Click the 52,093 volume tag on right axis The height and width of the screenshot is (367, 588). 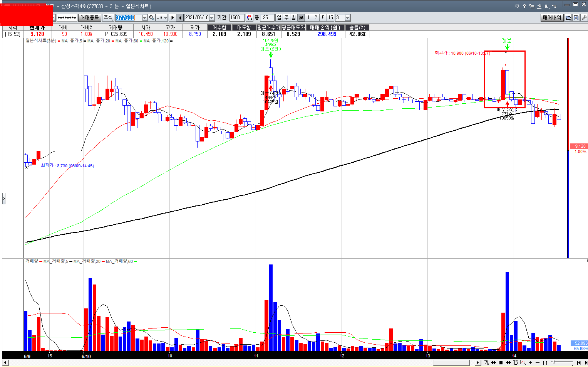[579, 343]
